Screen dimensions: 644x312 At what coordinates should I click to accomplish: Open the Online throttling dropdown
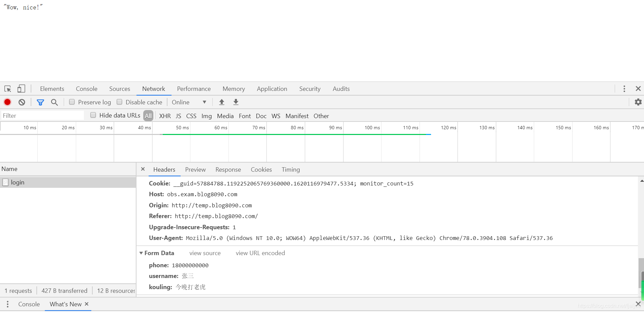[x=189, y=102]
